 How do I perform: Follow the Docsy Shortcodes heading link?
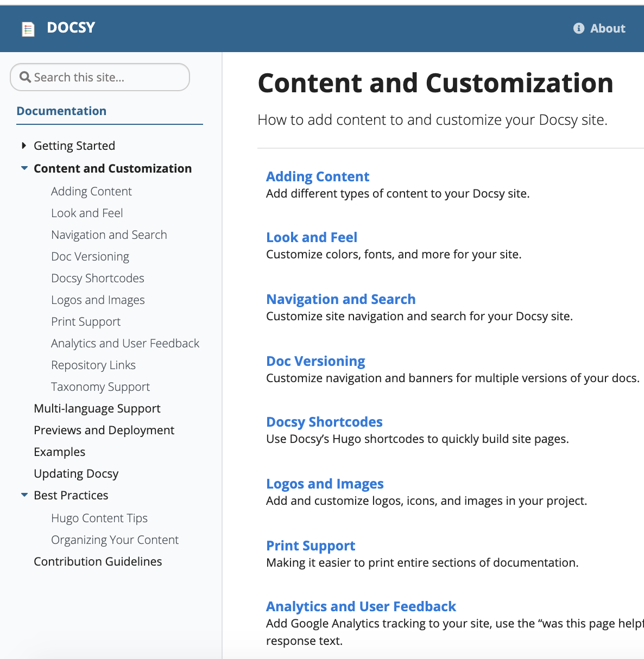click(324, 422)
